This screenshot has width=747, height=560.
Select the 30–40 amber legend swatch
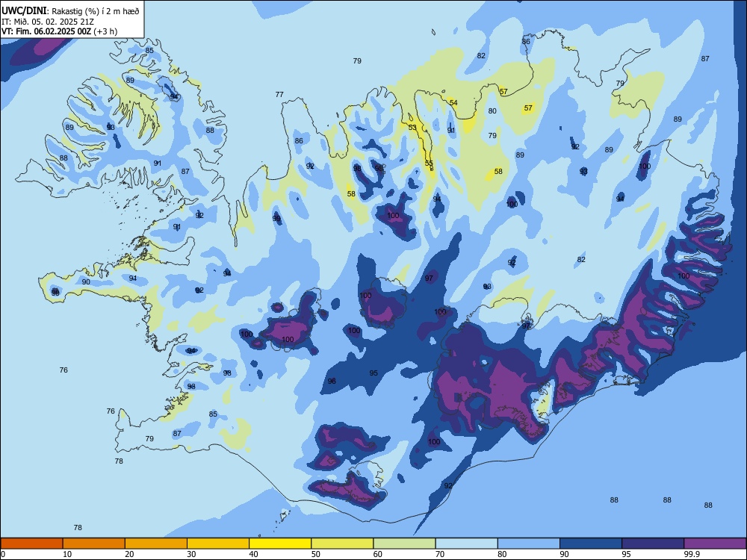click(218, 544)
